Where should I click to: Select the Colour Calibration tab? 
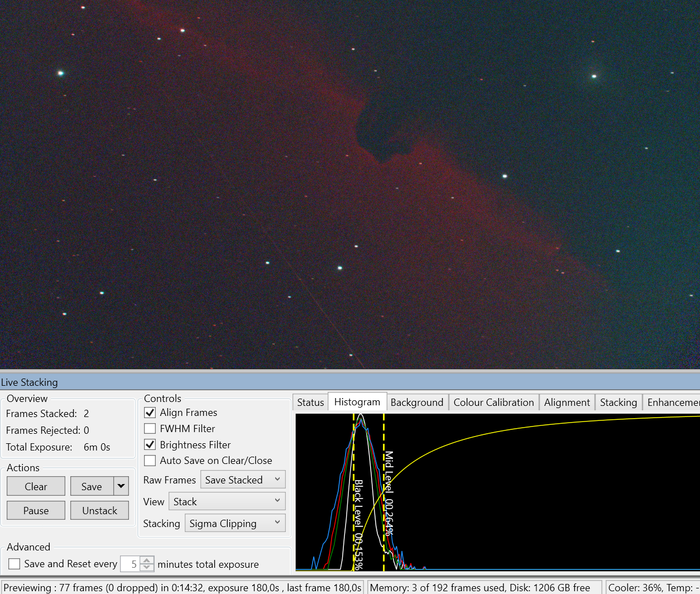[494, 403]
